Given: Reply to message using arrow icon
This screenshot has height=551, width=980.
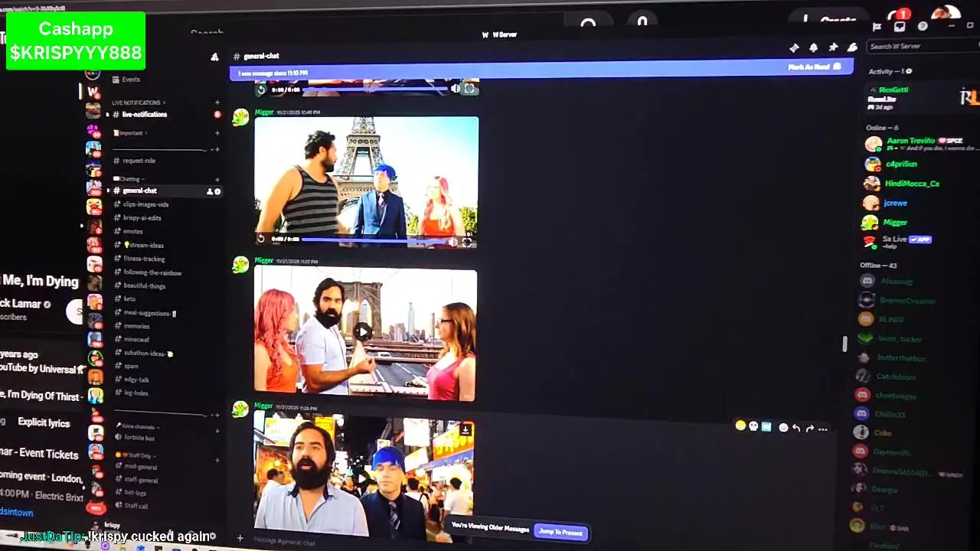Looking at the screenshot, I should click(796, 428).
